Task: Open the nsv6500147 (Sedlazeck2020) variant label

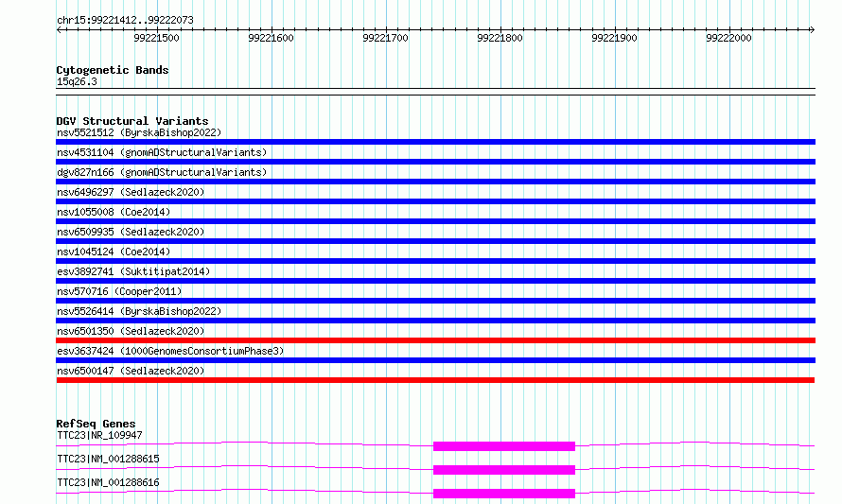Action: [x=131, y=371]
